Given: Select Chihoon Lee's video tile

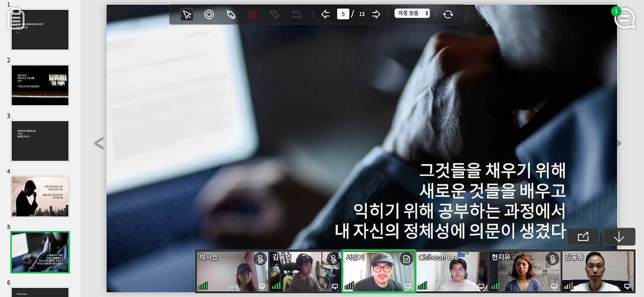Looking at the screenshot, I should tap(451, 271).
